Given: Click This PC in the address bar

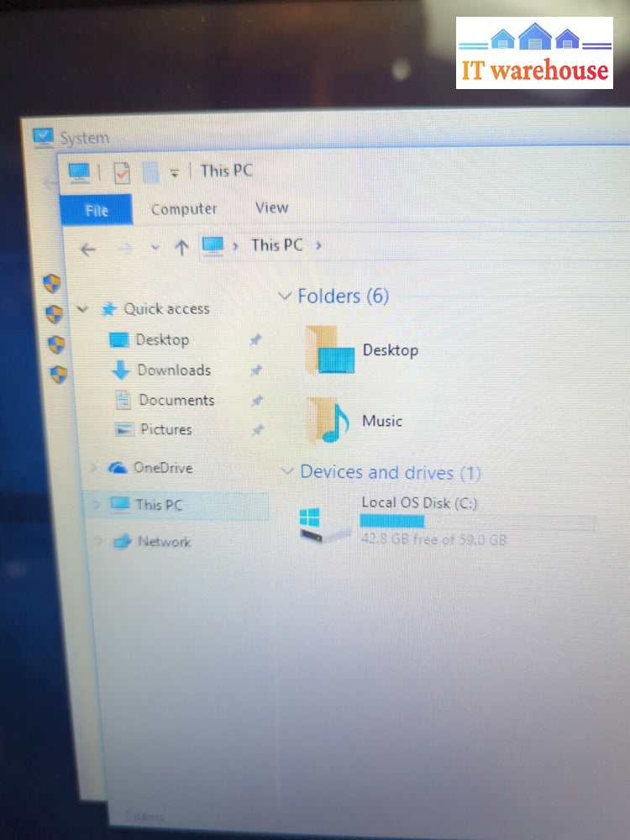Looking at the screenshot, I should coord(276,245).
